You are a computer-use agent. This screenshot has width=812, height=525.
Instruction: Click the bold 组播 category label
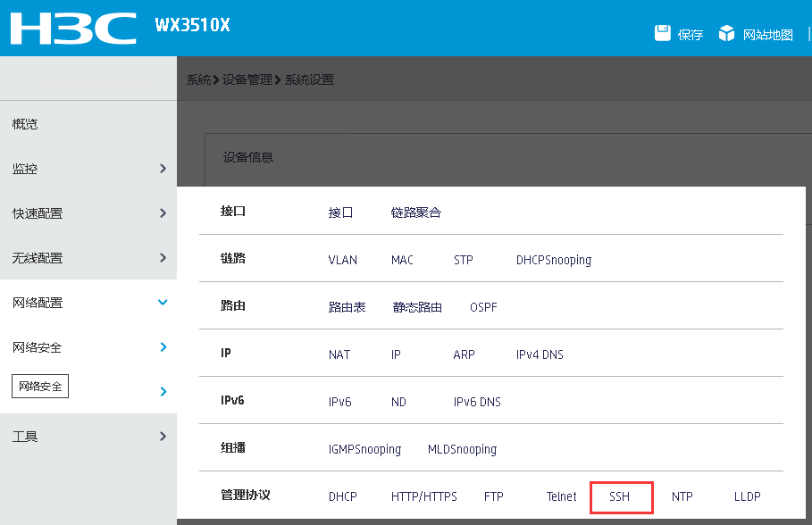[233, 448]
